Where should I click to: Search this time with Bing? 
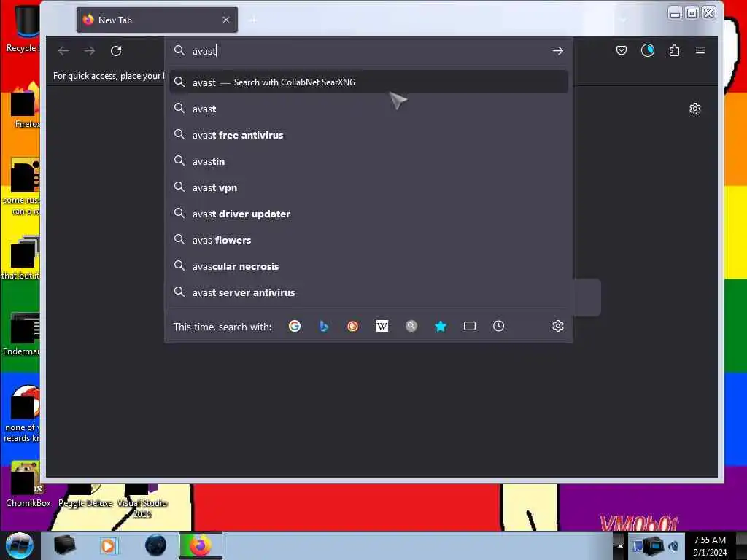coord(324,326)
